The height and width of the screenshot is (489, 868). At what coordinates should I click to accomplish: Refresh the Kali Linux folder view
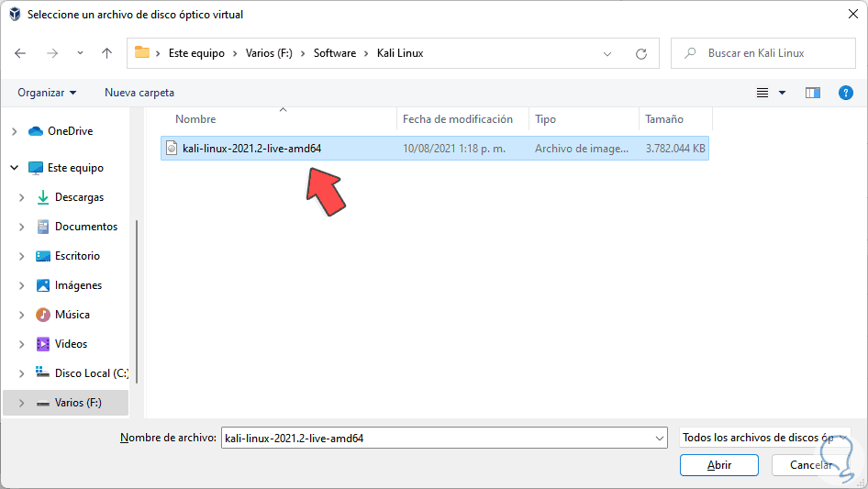click(641, 54)
